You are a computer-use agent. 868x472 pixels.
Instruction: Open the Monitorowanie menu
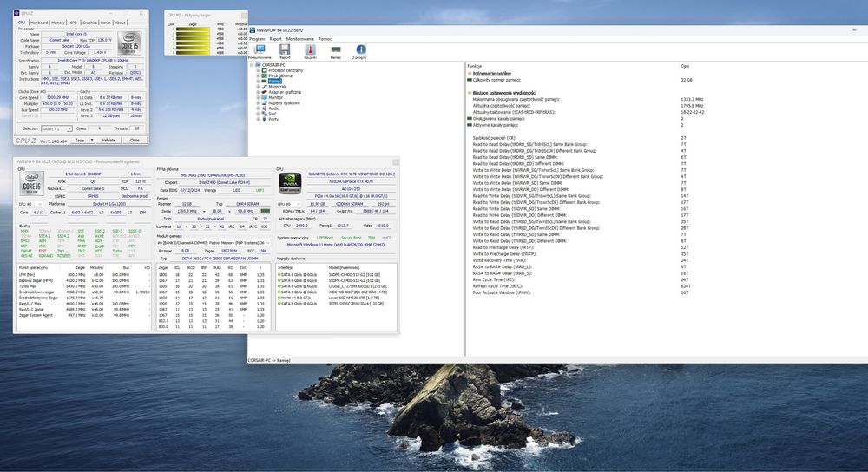click(x=300, y=39)
